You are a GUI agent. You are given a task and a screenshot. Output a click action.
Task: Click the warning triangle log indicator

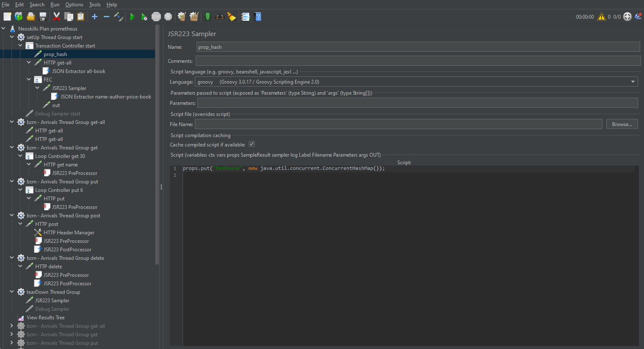coord(601,17)
